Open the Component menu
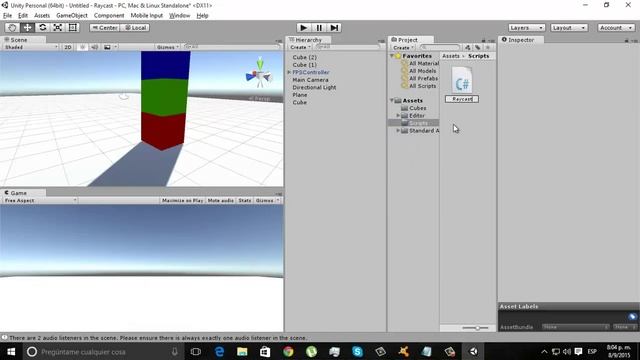Image resolution: width=640 pixels, height=360 pixels. (x=109, y=16)
